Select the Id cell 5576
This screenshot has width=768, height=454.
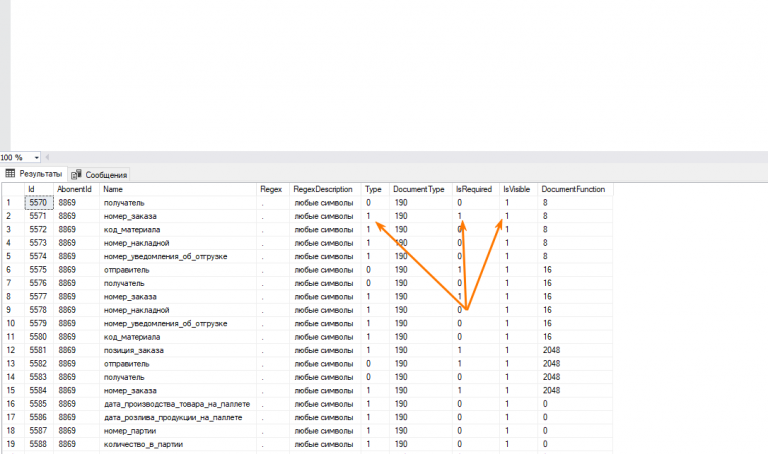39,283
